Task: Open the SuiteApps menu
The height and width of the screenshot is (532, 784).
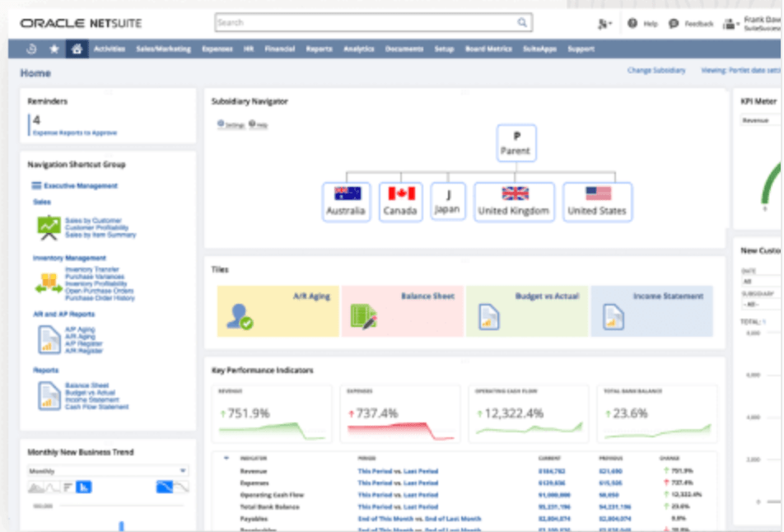Action: (539, 49)
